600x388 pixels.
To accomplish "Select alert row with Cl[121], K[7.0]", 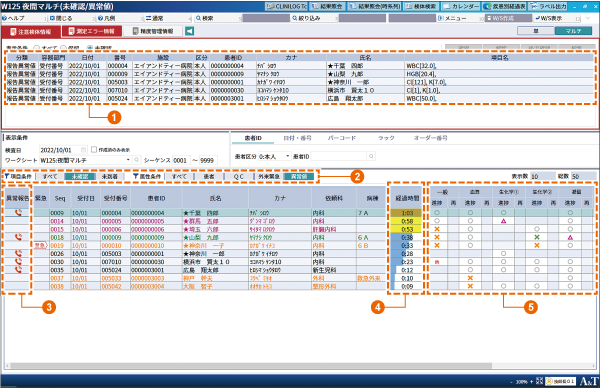I will pos(300,82).
